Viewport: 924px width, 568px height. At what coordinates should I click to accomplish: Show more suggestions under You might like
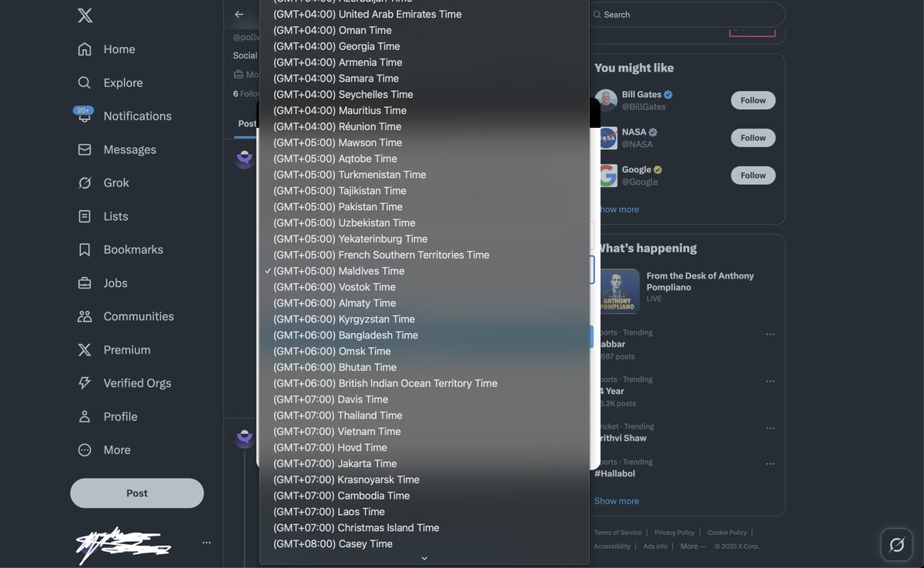(x=618, y=209)
